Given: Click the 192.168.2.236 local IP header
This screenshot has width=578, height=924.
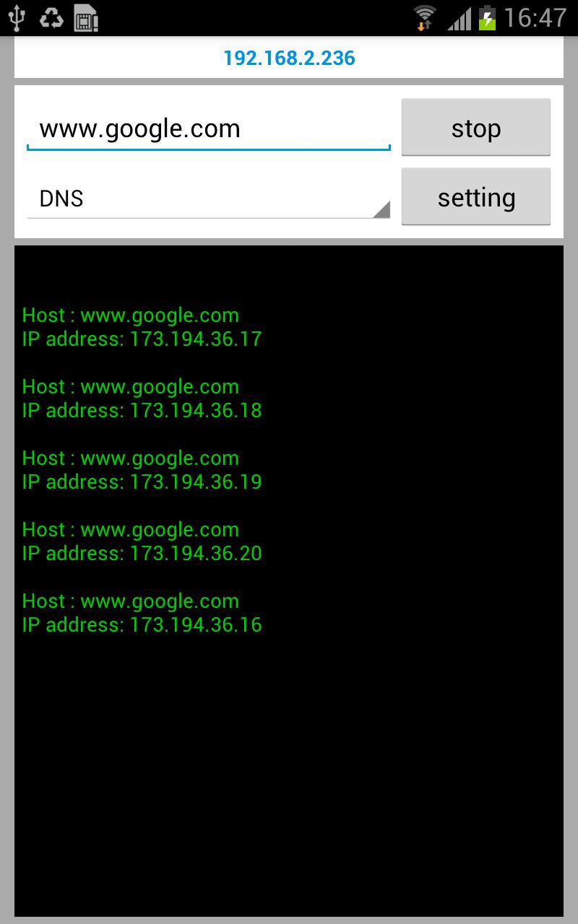Looking at the screenshot, I should (289, 58).
